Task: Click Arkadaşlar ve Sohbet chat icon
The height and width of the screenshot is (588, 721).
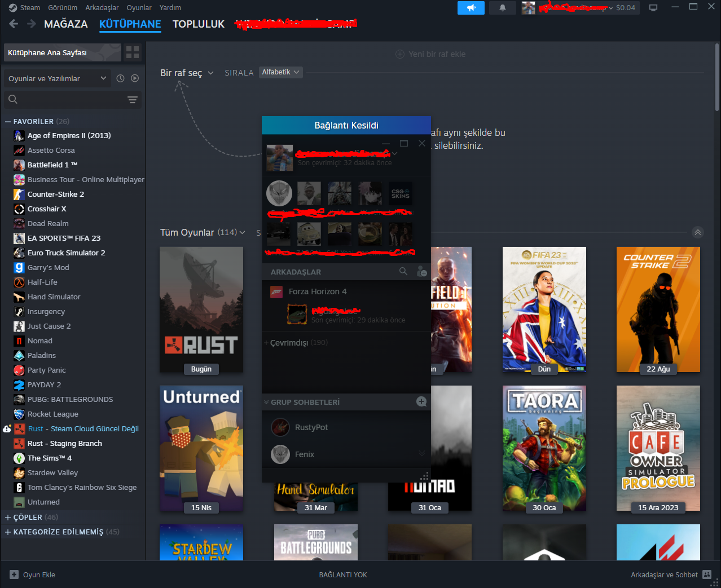Action: point(707,574)
